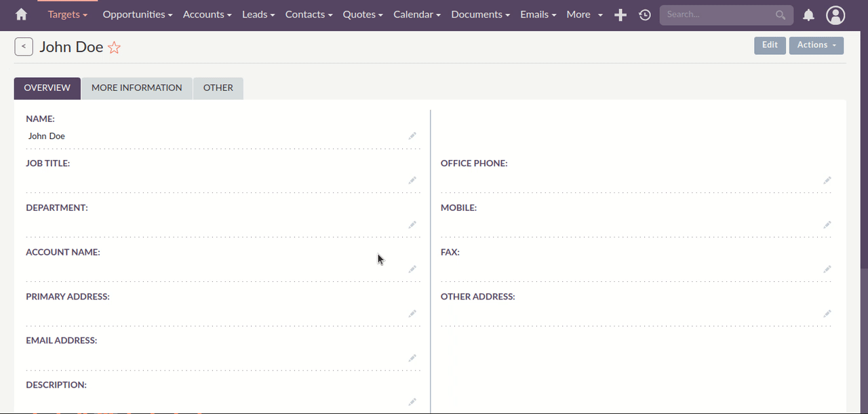The image size is (868, 414).
Task: Go back using the back arrow button
Action: [x=24, y=47]
